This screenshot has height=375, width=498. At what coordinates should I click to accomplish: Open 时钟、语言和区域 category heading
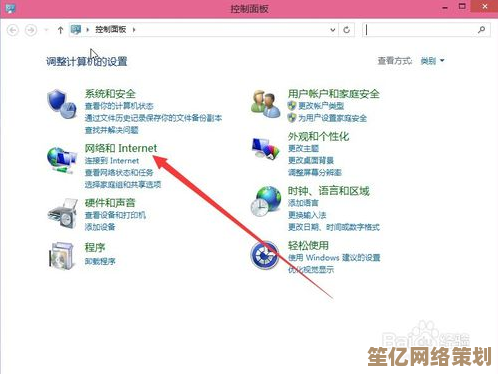coord(329,191)
